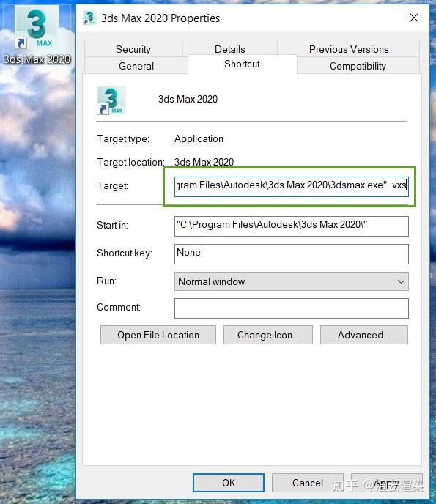Screen dimensions: 436x504
Task: Open the Previous Versions tab
Action: (x=349, y=49)
